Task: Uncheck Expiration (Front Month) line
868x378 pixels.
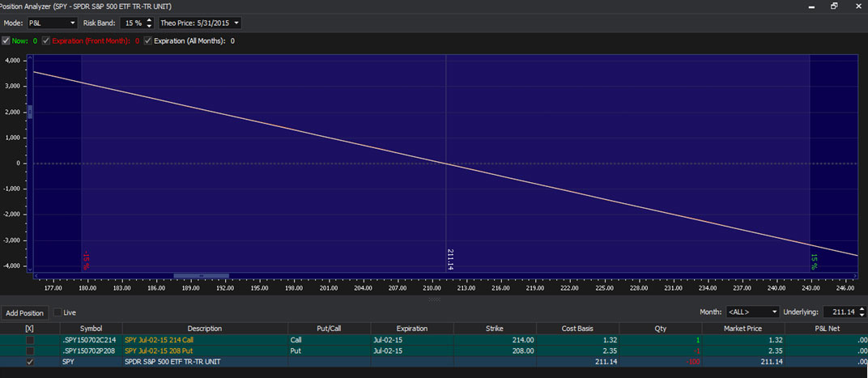Action: click(46, 40)
